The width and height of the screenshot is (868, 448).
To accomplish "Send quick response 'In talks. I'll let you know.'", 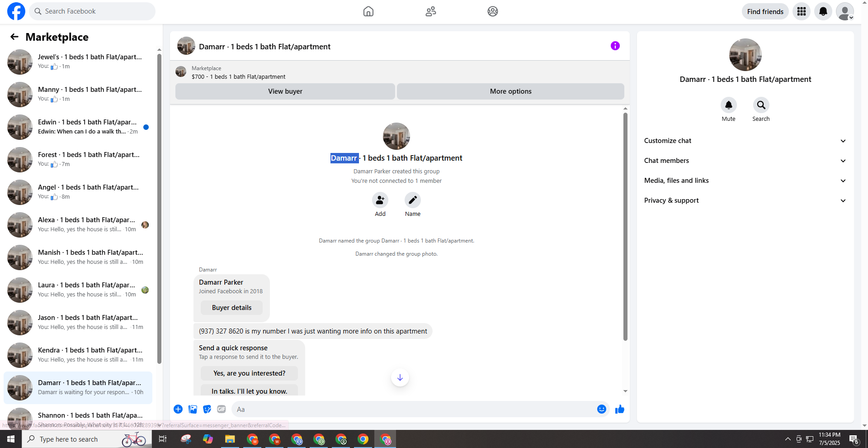I will [249, 391].
